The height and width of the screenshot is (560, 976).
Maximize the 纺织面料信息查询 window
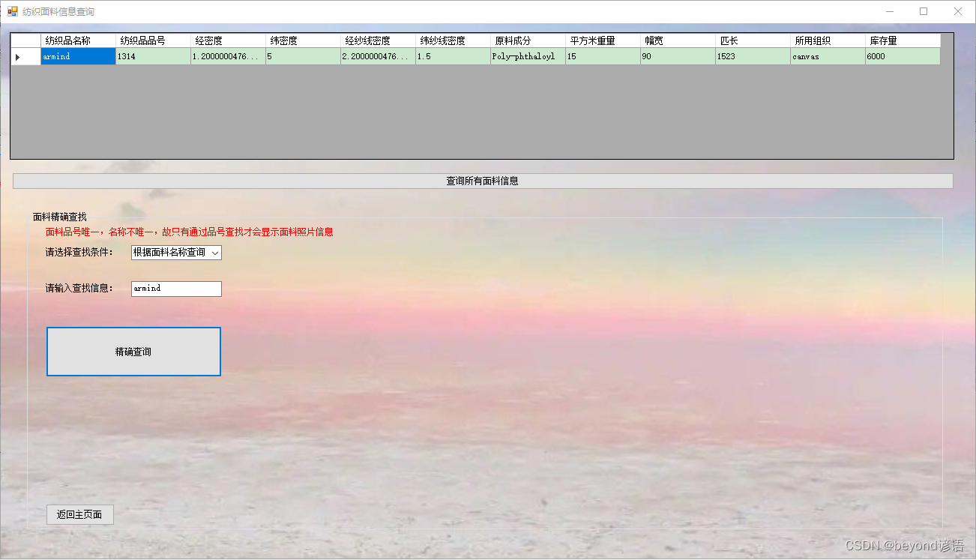[924, 12]
